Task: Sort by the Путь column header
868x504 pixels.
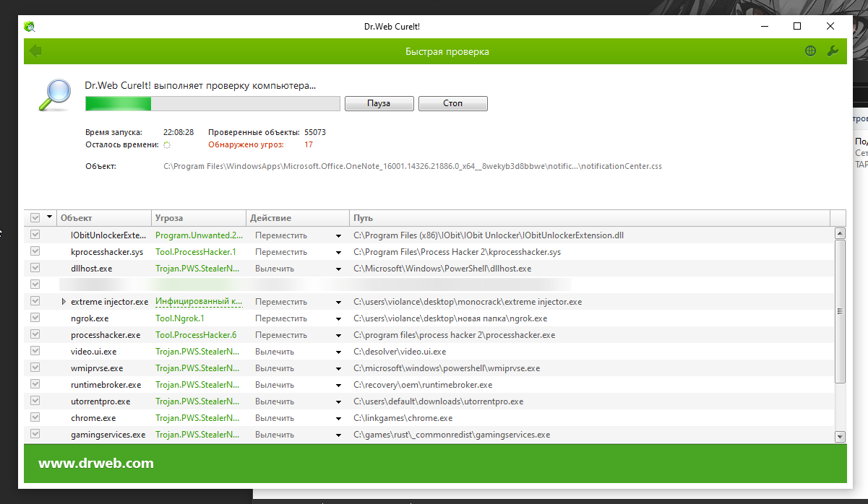Action: pos(589,217)
